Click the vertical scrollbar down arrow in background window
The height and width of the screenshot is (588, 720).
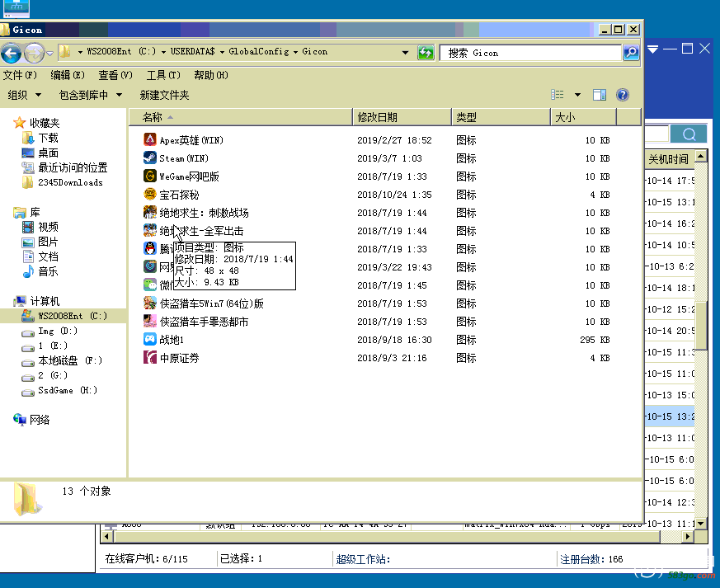click(700, 523)
